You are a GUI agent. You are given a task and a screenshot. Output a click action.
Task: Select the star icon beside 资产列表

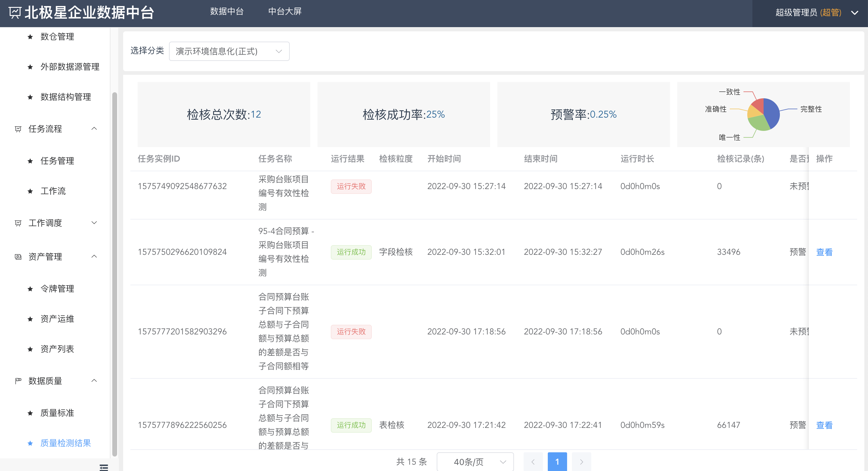tap(30, 349)
